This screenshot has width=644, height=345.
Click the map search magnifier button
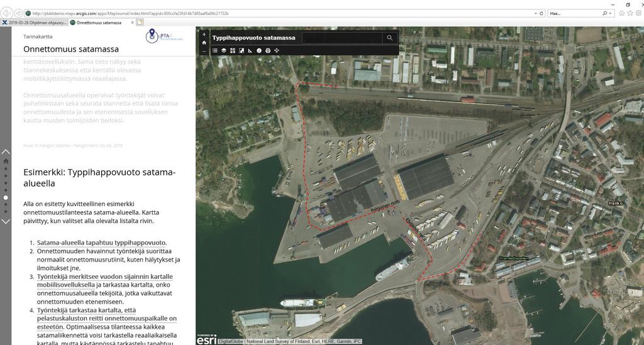pyautogui.click(x=389, y=38)
